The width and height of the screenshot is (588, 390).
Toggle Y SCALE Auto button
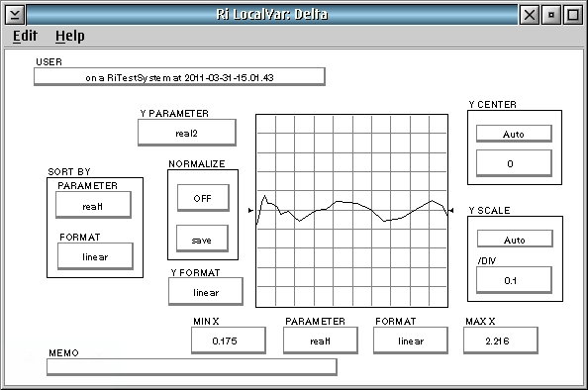515,239
